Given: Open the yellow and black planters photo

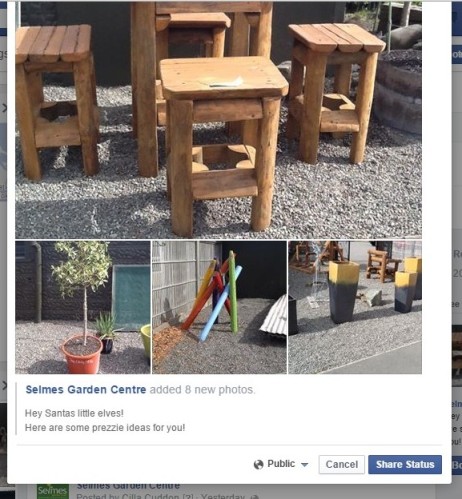Looking at the screenshot, I should click(x=355, y=307).
